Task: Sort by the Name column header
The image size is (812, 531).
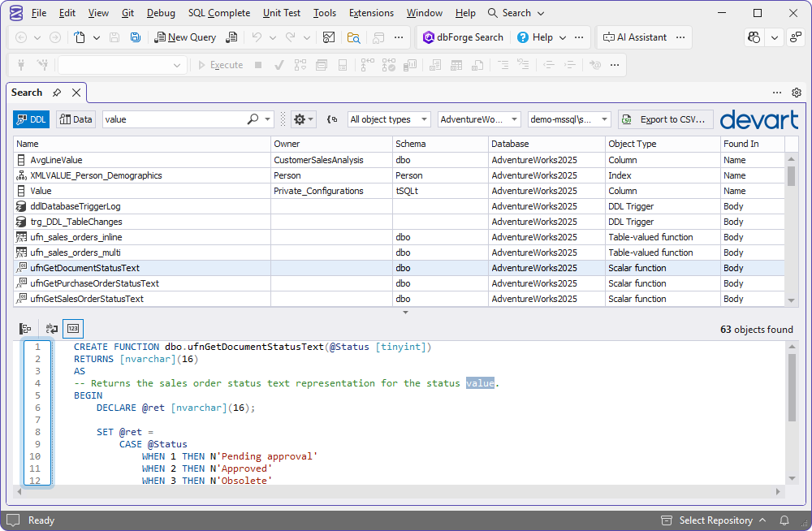Action: pos(142,144)
